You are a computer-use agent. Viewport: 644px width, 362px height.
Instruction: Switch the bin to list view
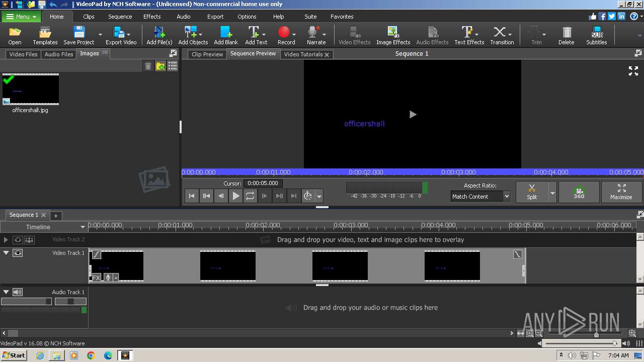pyautogui.click(x=173, y=66)
